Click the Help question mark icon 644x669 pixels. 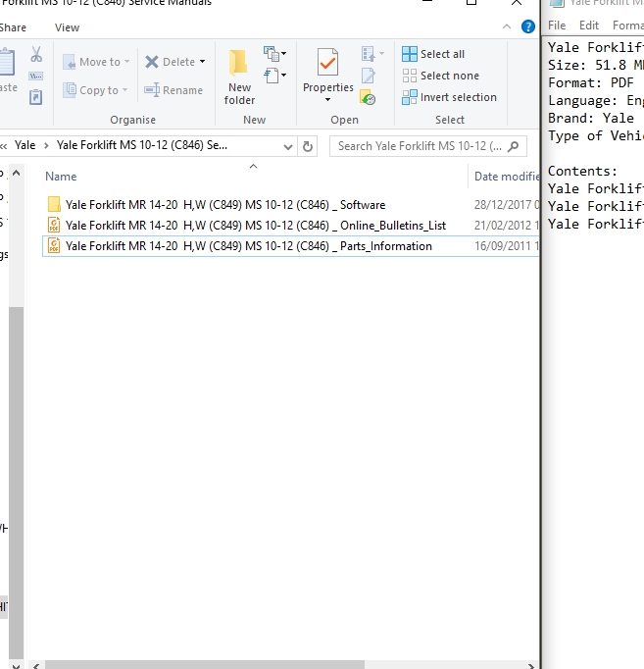[x=528, y=27]
